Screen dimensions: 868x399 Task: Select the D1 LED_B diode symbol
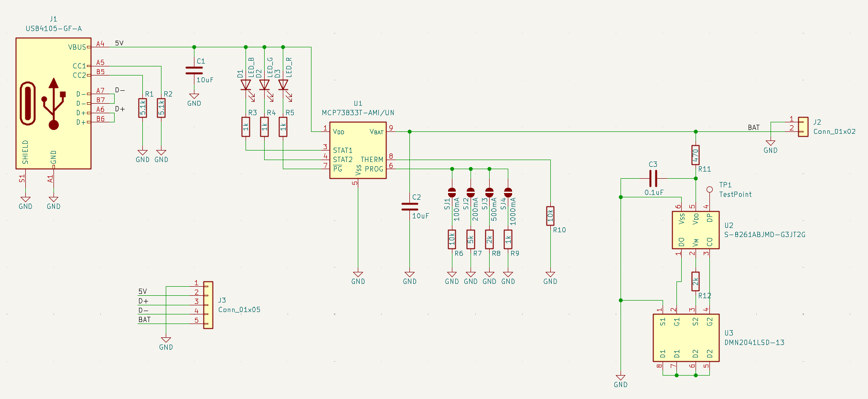[x=246, y=85]
